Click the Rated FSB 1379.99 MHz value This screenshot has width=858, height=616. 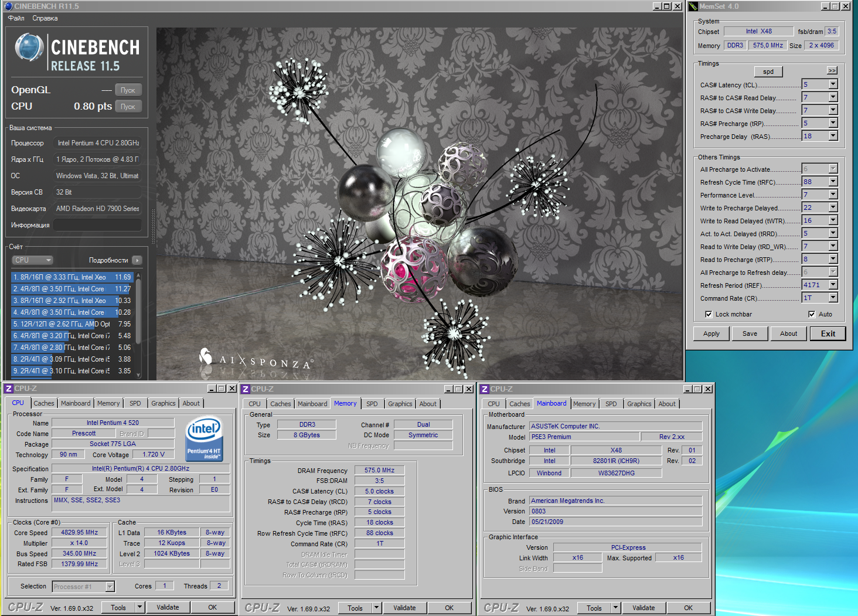[80, 564]
